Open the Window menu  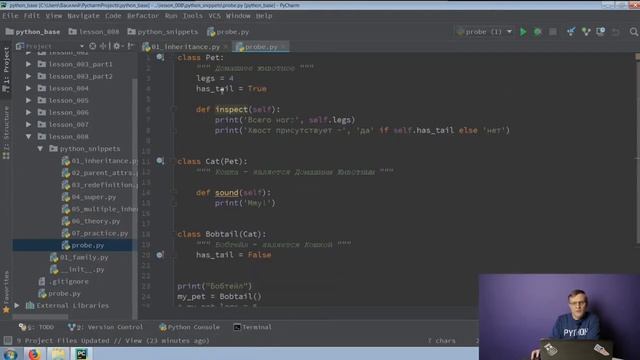click(x=238, y=16)
